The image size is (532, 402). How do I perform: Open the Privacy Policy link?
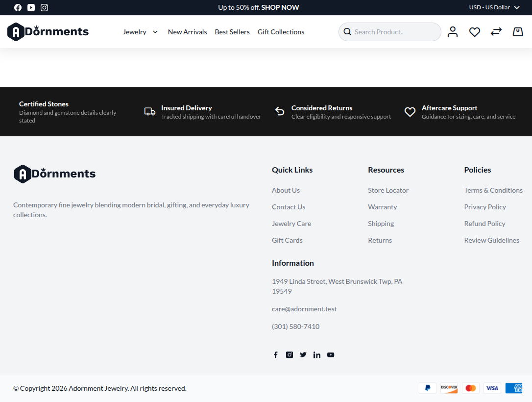(x=485, y=207)
